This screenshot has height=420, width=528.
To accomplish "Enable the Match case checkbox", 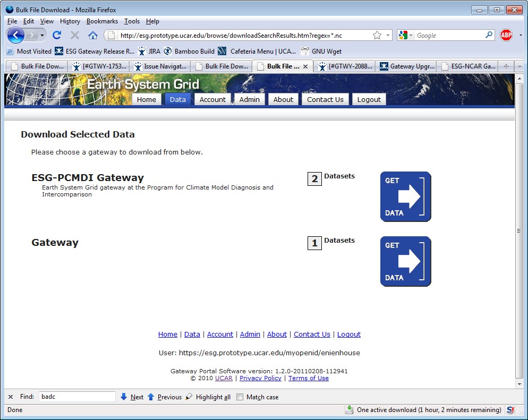I will [x=240, y=397].
